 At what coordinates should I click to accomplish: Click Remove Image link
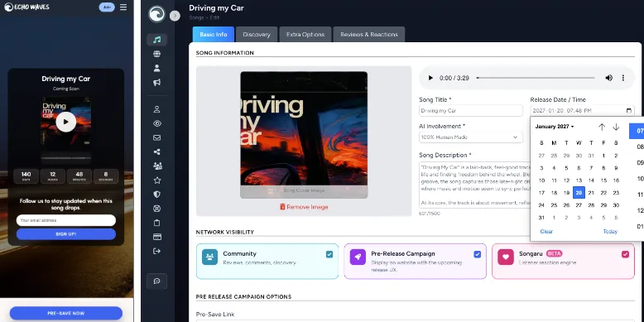pos(304,207)
